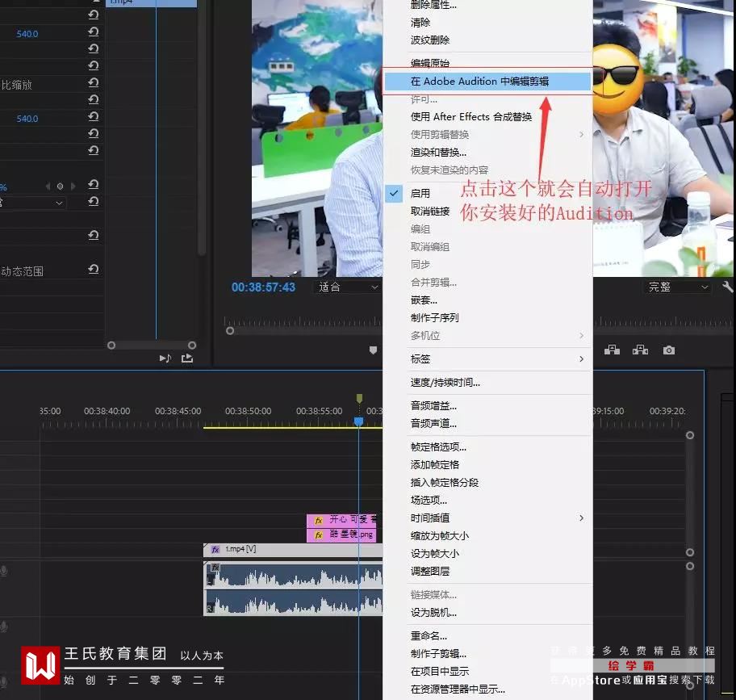
Task: Choose 使用 After Effects 合成替换
Action: click(x=471, y=116)
